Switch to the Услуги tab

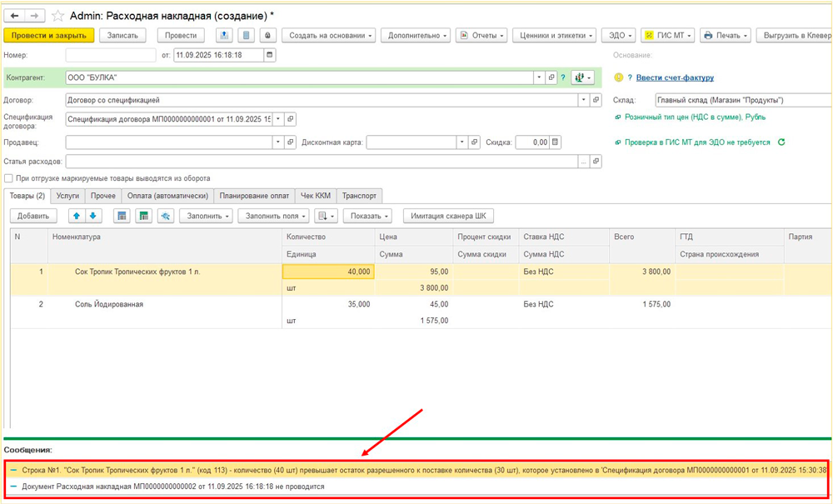point(67,196)
